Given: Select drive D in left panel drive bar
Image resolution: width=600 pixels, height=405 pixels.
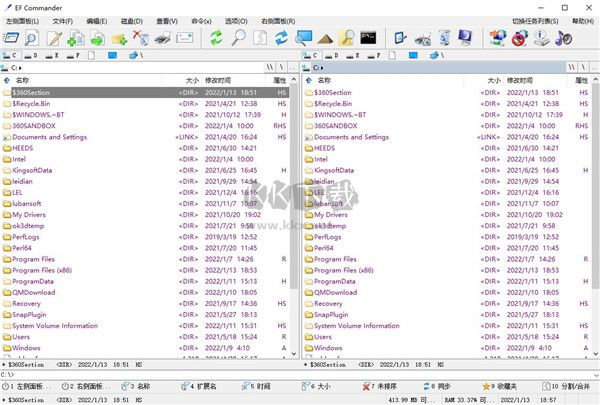Looking at the screenshot, I should tap(31, 56).
